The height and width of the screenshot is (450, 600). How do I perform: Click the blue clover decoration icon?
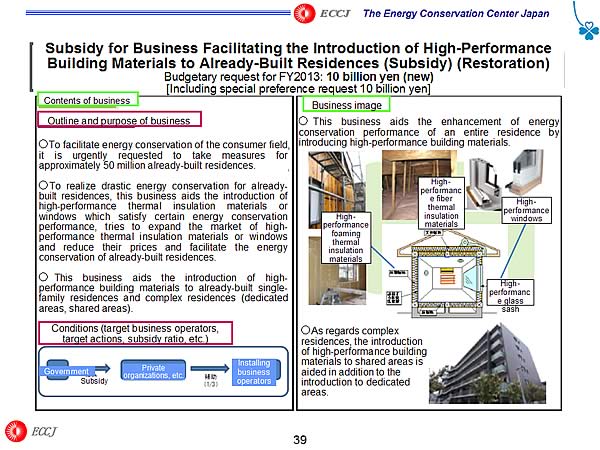[x=588, y=30]
